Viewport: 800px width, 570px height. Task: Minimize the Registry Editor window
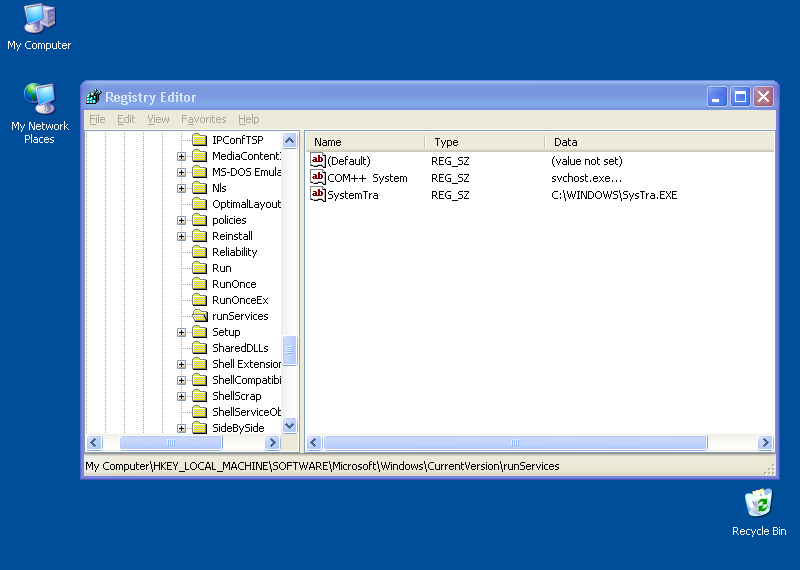(x=716, y=96)
